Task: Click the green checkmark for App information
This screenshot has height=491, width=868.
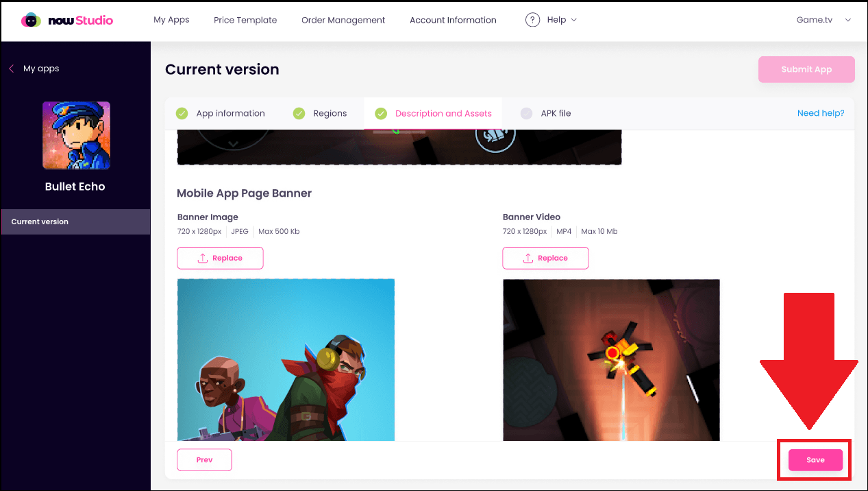Action: click(182, 113)
